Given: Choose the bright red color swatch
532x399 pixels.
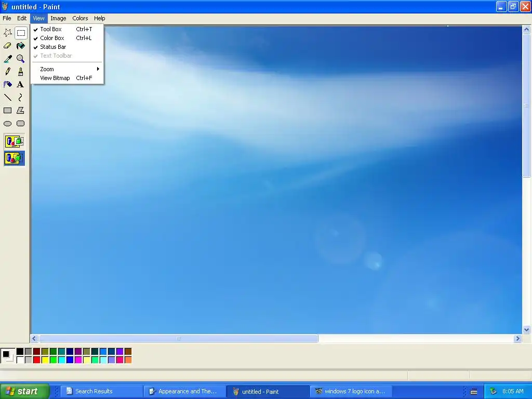Looking at the screenshot, I should [x=37, y=360].
